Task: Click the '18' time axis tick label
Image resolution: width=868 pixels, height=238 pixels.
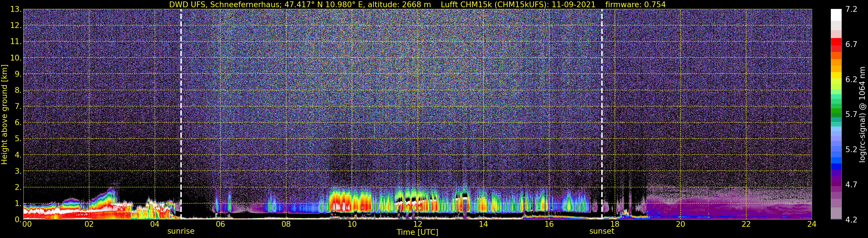Action: click(614, 224)
